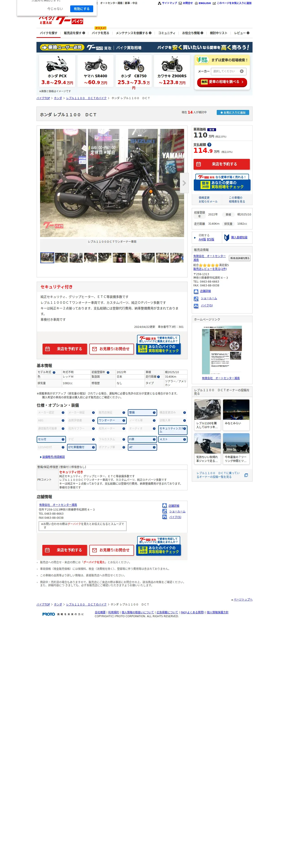Image resolution: width=289 pixels, height=868 pixels.
Task: Click help icon in 整備 equipment tag
Action: [x=154, y=412]
